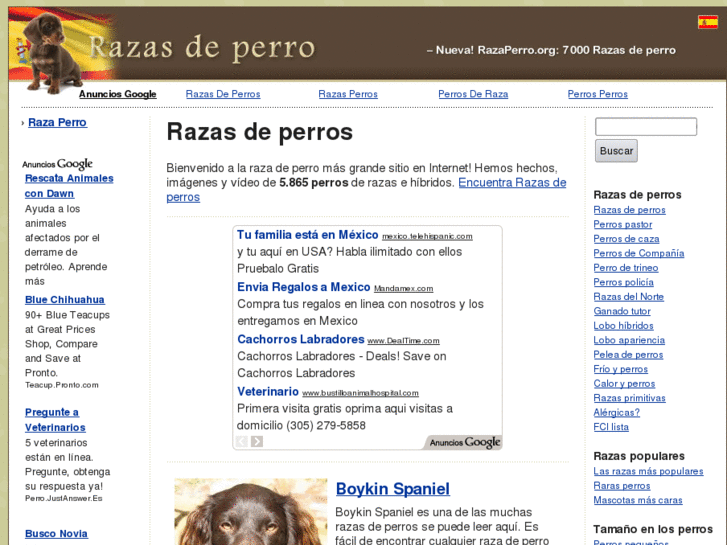Open the Pregunte a Veterinarios ad
This screenshot has height=545, width=727.
55,420
